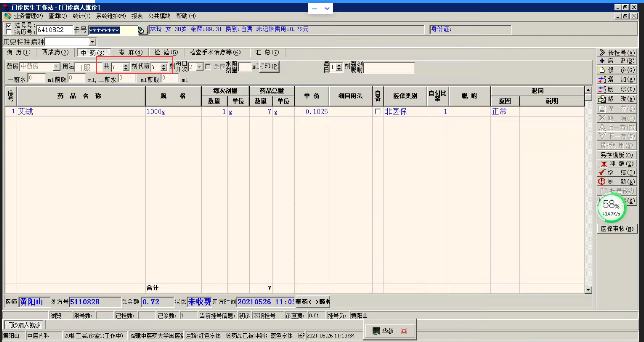Click the 刷新(R) refresh button

point(617,181)
